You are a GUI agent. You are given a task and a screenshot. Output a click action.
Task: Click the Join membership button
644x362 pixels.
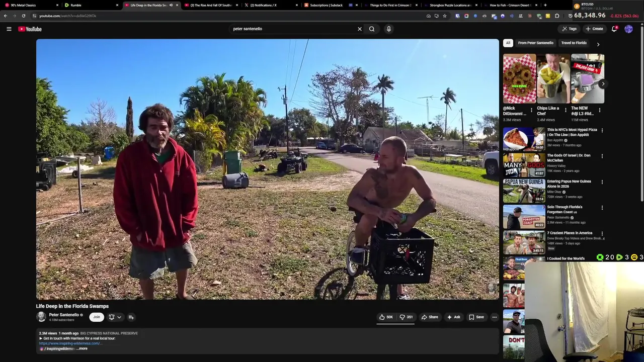[97, 317]
